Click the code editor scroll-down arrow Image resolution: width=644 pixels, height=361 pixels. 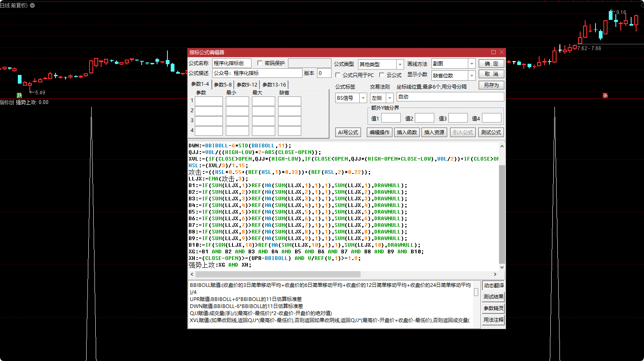(502, 267)
